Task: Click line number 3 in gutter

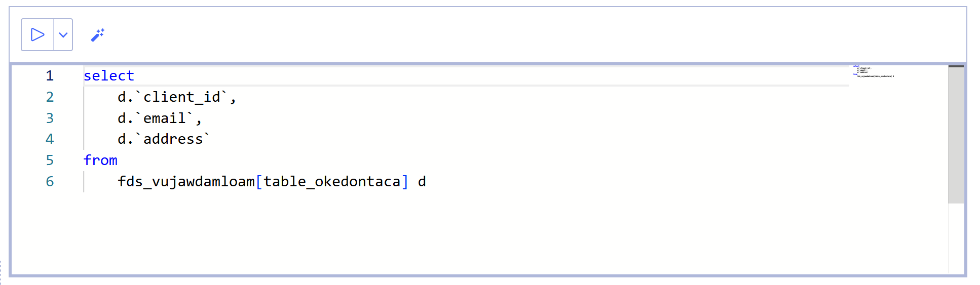Action: click(50, 118)
